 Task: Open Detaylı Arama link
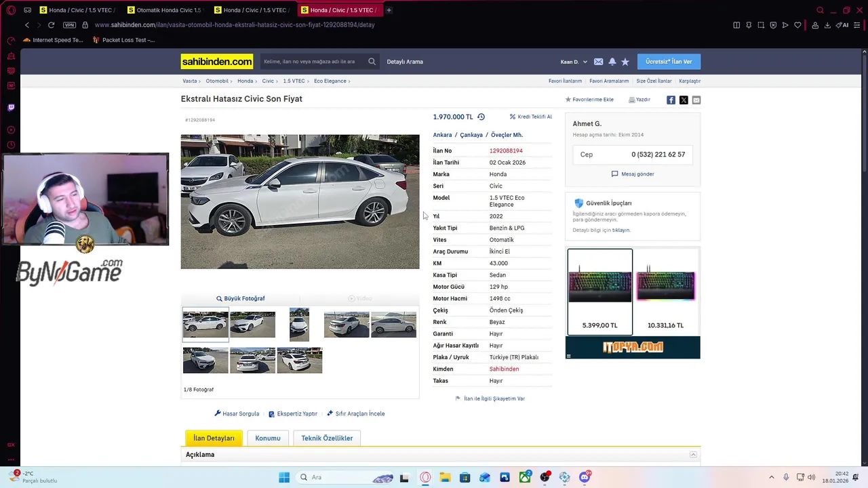pyautogui.click(x=405, y=62)
